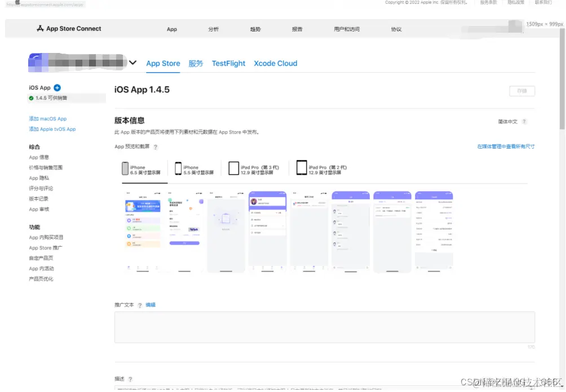Switch to the 服务 tab

click(x=196, y=64)
